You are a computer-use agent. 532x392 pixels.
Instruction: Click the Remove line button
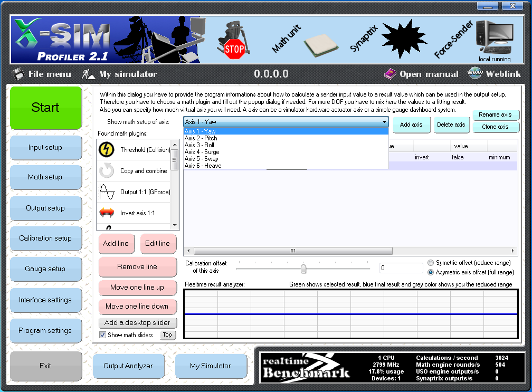[x=137, y=267]
